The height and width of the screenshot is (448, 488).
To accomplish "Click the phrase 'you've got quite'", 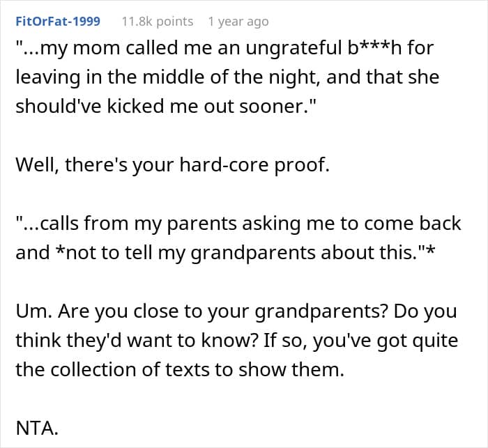I will pos(386,341).
